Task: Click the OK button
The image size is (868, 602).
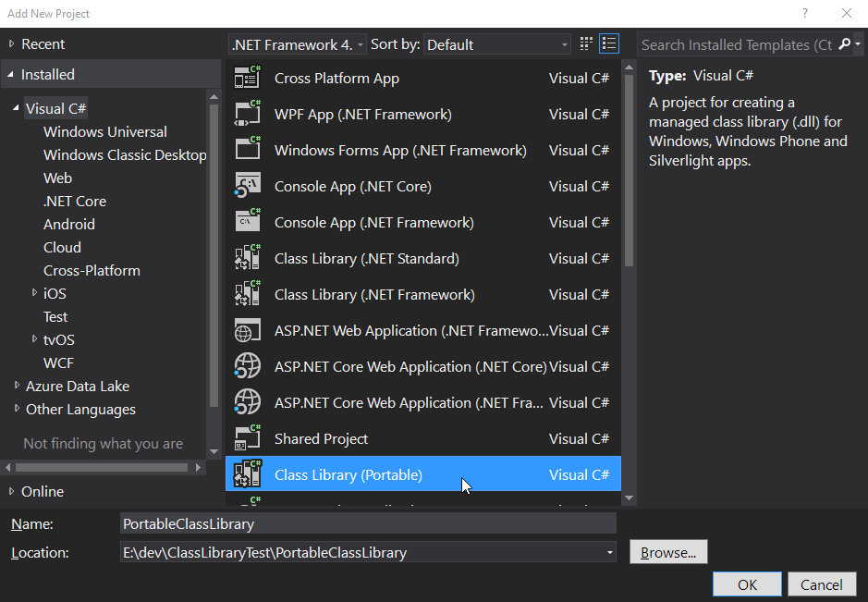Action: [x=747, y=584]
